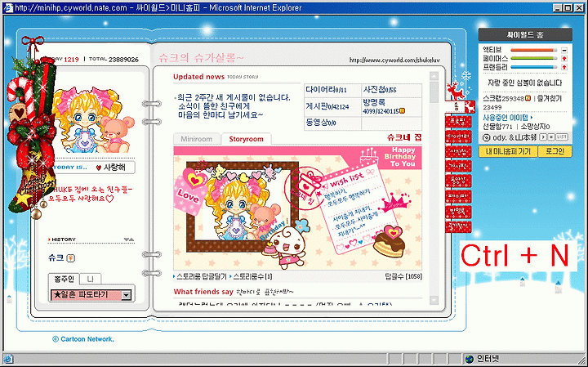Open the music LIST button
588x367 pixels.
point(561,137)
